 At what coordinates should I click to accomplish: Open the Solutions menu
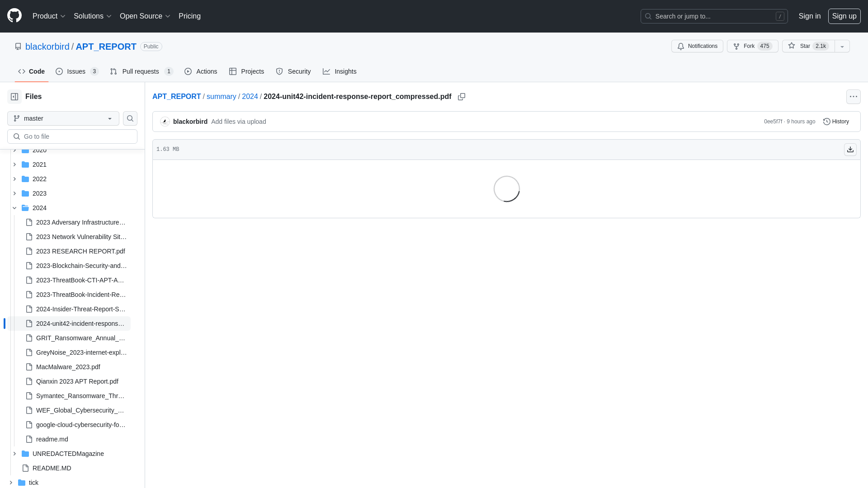(x=92, y=16)
